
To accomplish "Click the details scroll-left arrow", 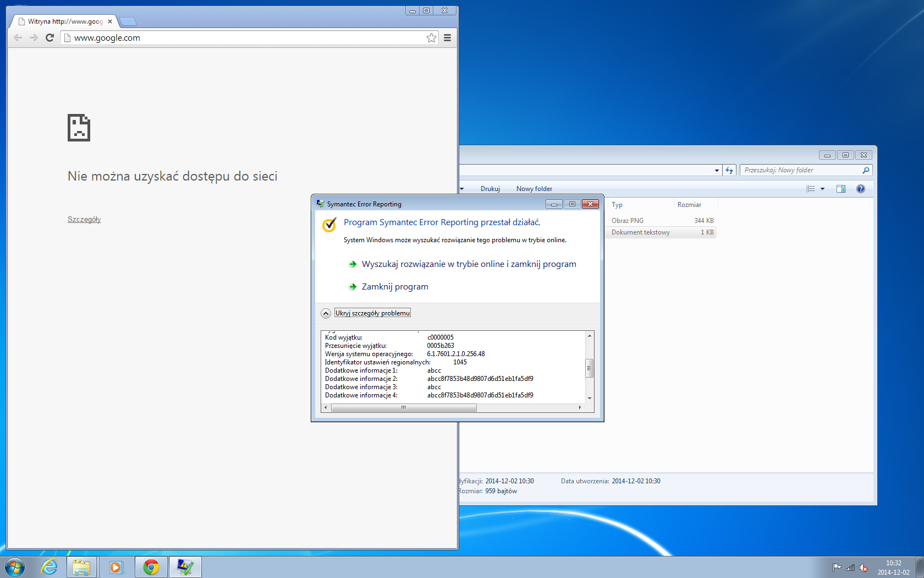I will 326,407.
